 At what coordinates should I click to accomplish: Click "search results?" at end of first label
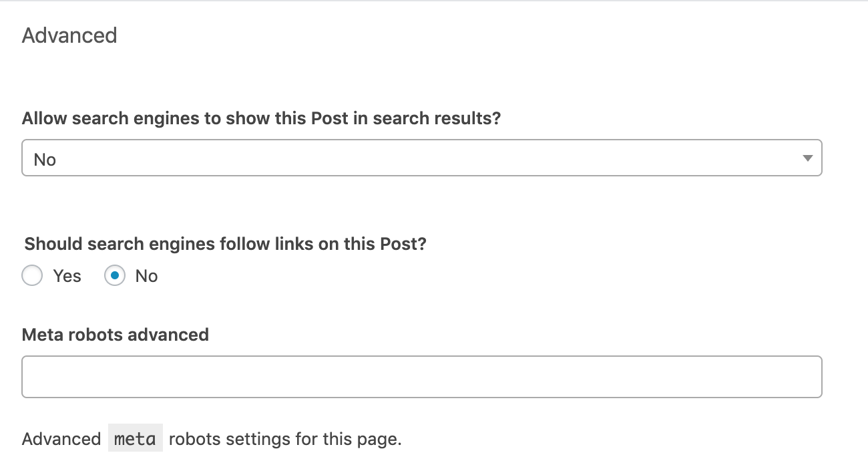(x=437, y=118)
